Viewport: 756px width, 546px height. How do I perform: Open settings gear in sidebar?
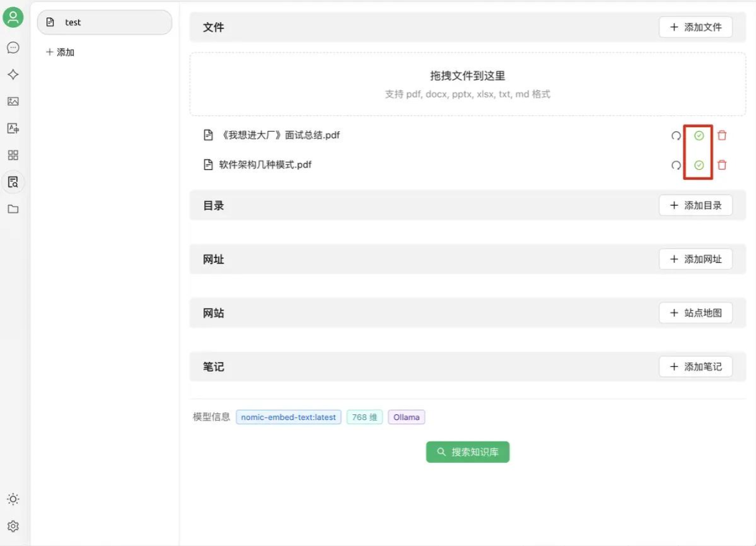click(13, 526)
